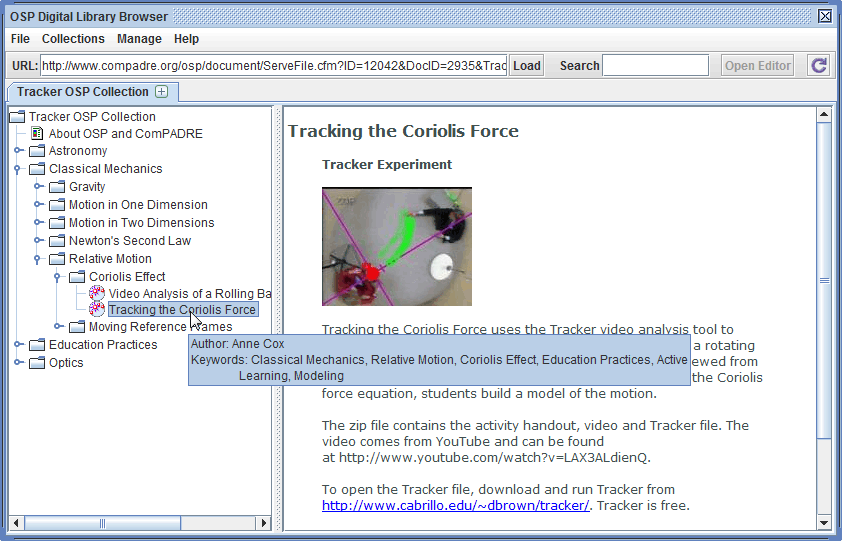842x541 pixels.
Task: Select Motion in Two Dimensions tree item
Action: pos(141,223)
